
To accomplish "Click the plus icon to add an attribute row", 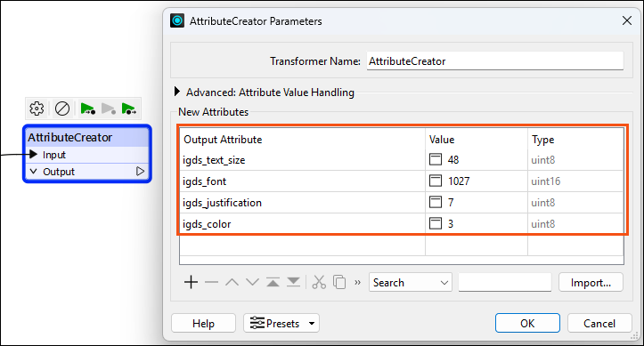I will pyautogui.click(x=191, y=283).
